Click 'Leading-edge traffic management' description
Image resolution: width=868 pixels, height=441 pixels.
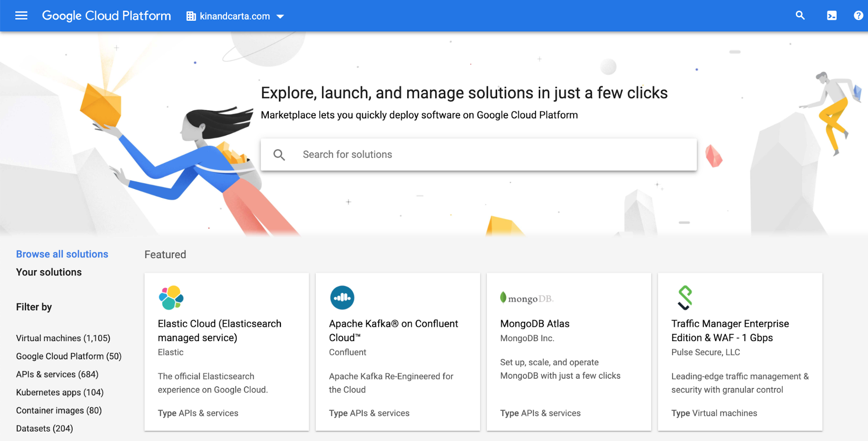740,383
